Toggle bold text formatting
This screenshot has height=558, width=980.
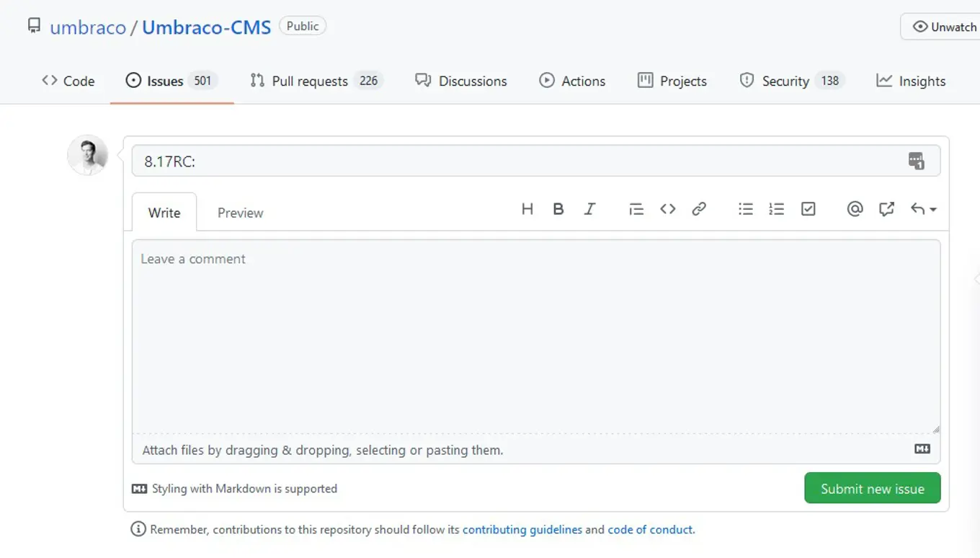(558, 209)
